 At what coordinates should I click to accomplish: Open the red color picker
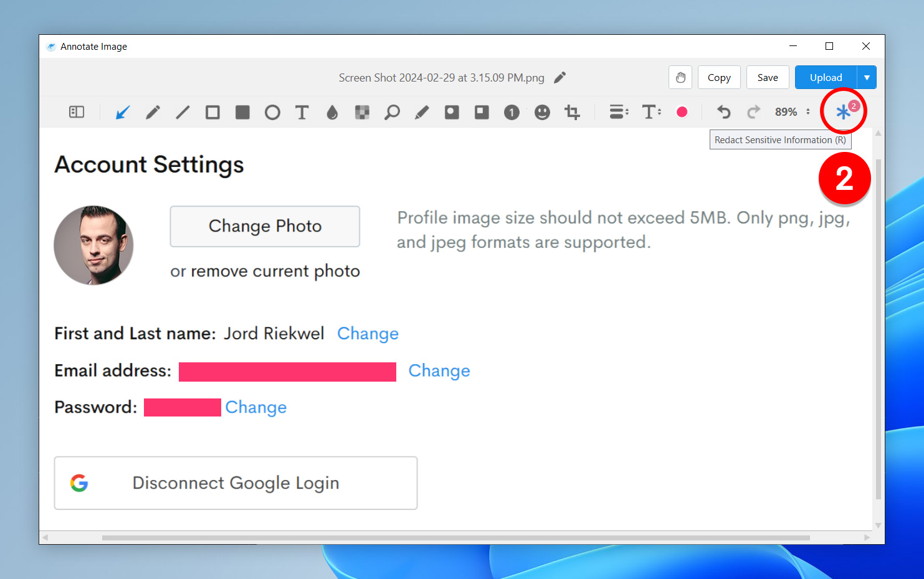682,112
